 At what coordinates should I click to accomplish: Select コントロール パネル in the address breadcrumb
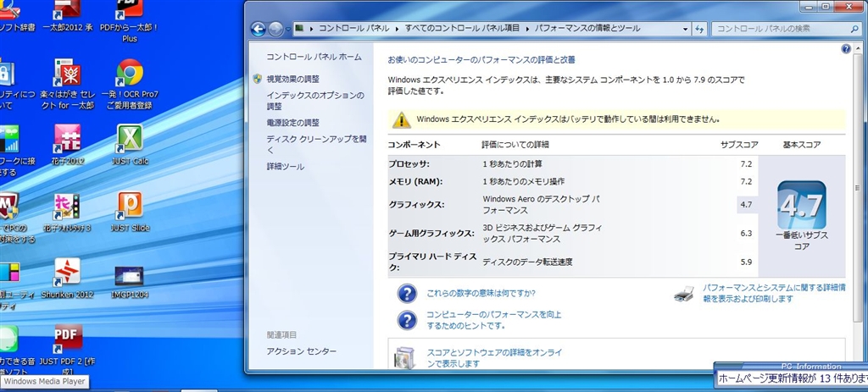point(353,28)
